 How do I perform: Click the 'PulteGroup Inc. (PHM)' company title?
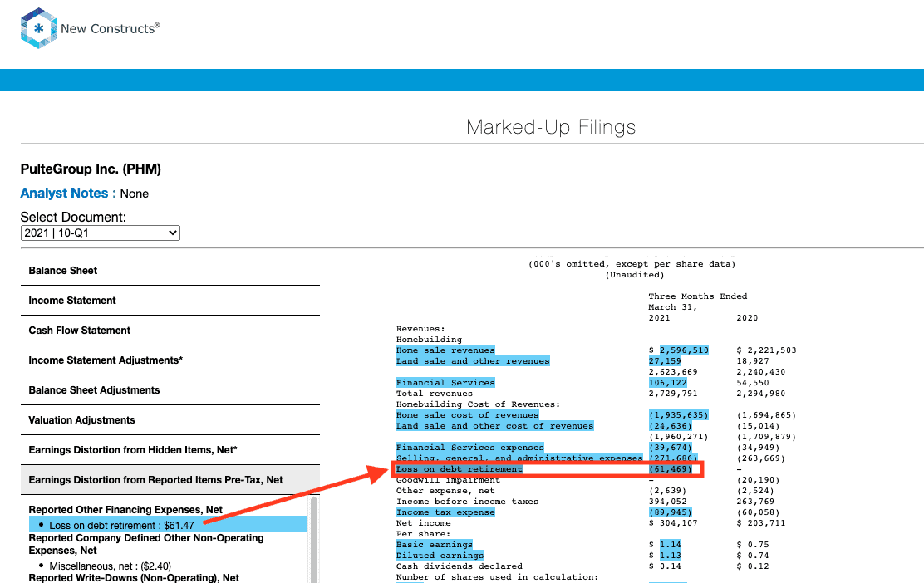click(x=91, y=169)
